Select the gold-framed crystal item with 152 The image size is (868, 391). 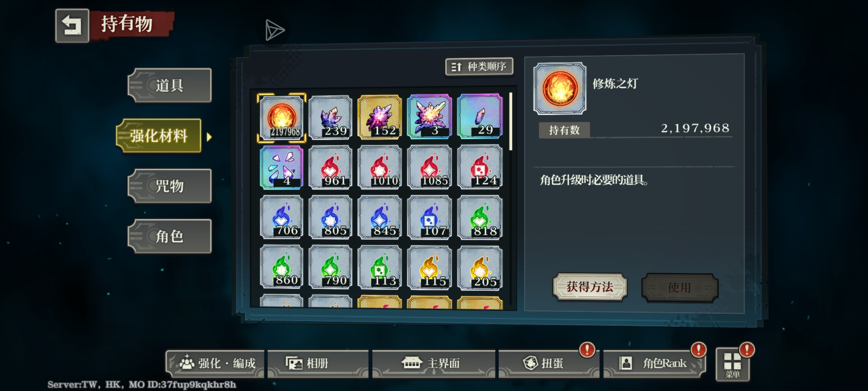point(380,117)
